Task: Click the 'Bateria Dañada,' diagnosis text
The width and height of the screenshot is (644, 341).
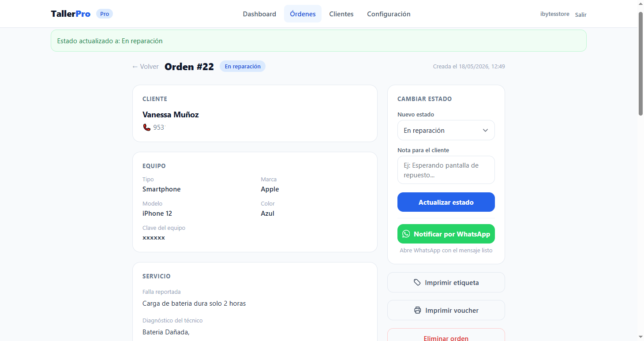Action: coord(166,332)
